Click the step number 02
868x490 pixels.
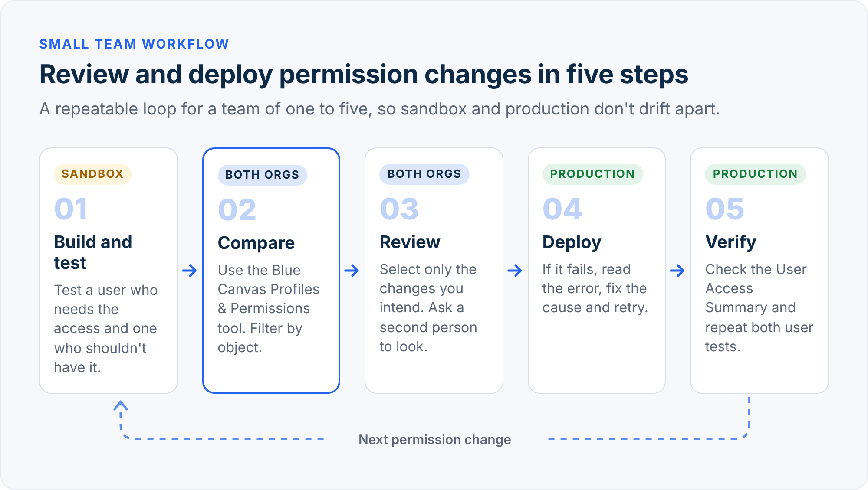237,210
